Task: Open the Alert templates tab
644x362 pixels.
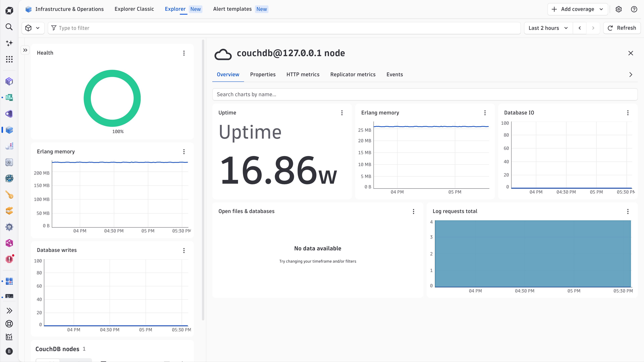Action: coord(240,9)
